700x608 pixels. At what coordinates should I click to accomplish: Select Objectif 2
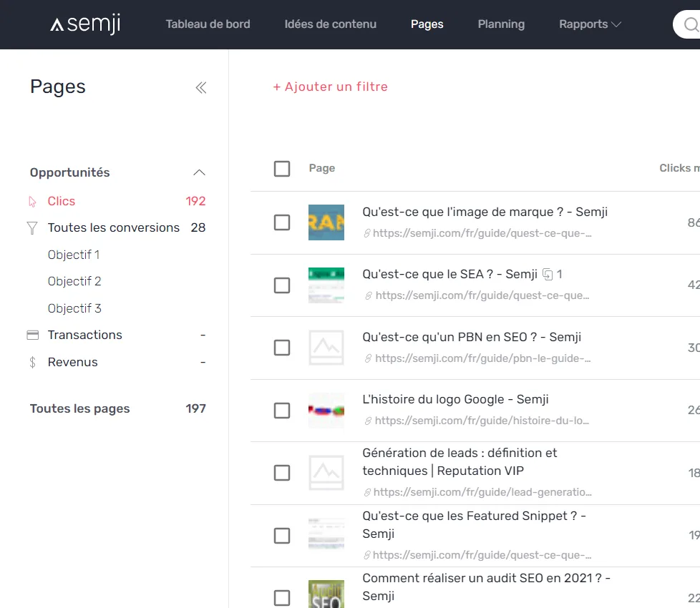coord(74,281)
